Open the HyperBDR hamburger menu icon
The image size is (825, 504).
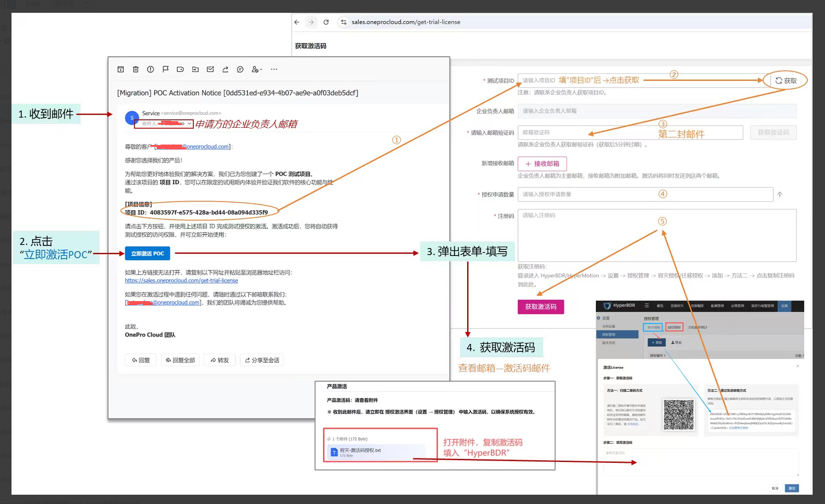[647, 305]
